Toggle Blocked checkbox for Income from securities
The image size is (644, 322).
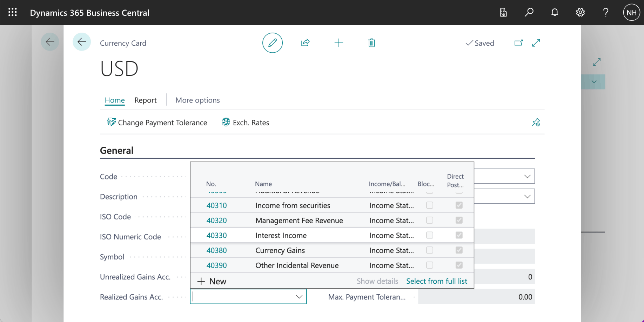tap(429, 205)
